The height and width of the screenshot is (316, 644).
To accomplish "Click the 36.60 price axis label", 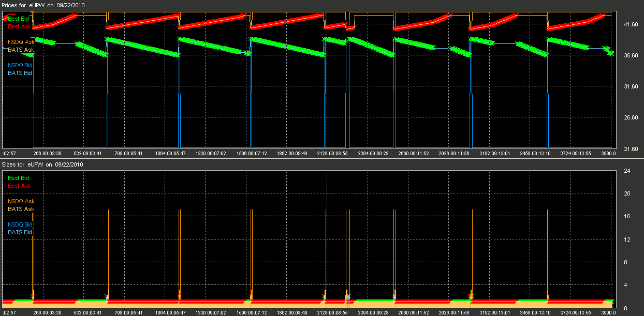I will tap(630, 55).
